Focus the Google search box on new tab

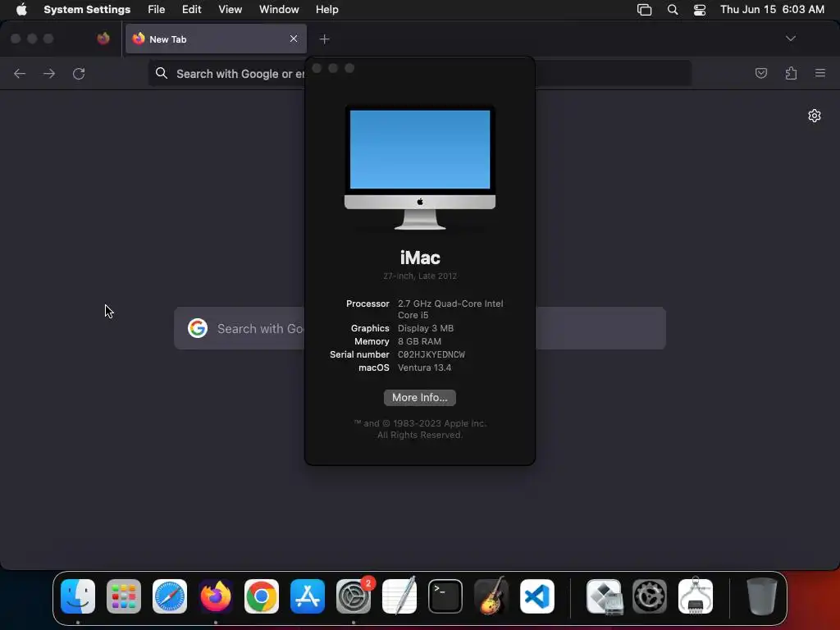point(420,328)
